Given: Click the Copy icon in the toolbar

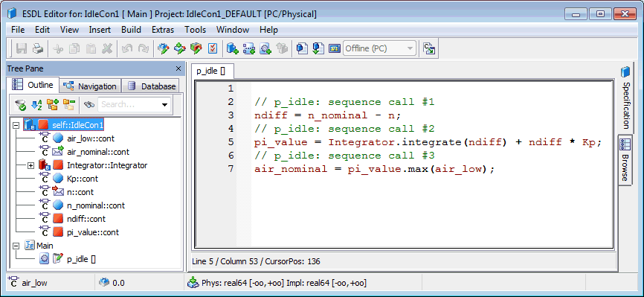Looking at the screenshot, I should pos(74,48).
